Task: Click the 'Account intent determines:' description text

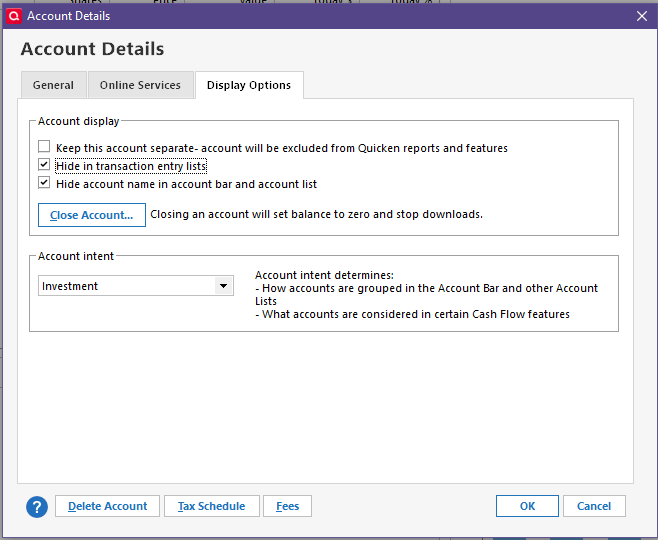Action: tap(324, 275)
